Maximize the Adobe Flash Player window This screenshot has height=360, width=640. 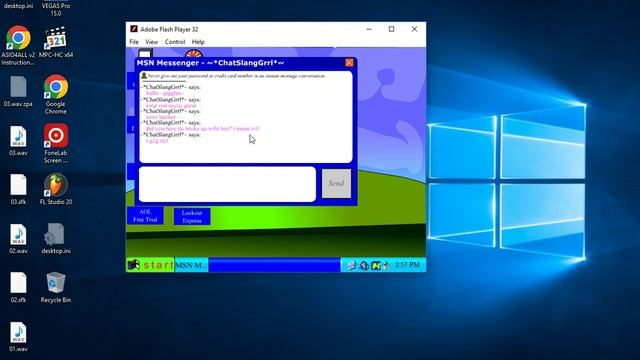coord(391,29)
